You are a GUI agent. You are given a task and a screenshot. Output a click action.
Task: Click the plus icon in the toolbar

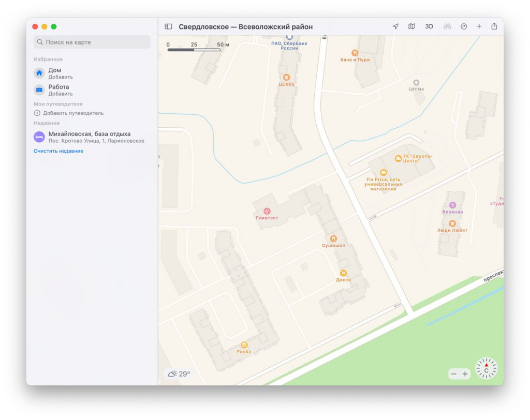479,26
